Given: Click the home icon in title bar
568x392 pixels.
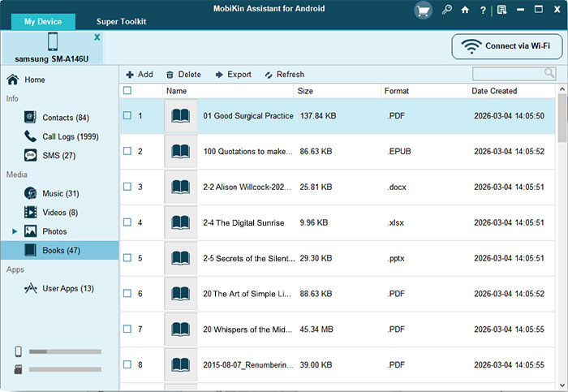Looking at the screenshot, I should (465, 11).
